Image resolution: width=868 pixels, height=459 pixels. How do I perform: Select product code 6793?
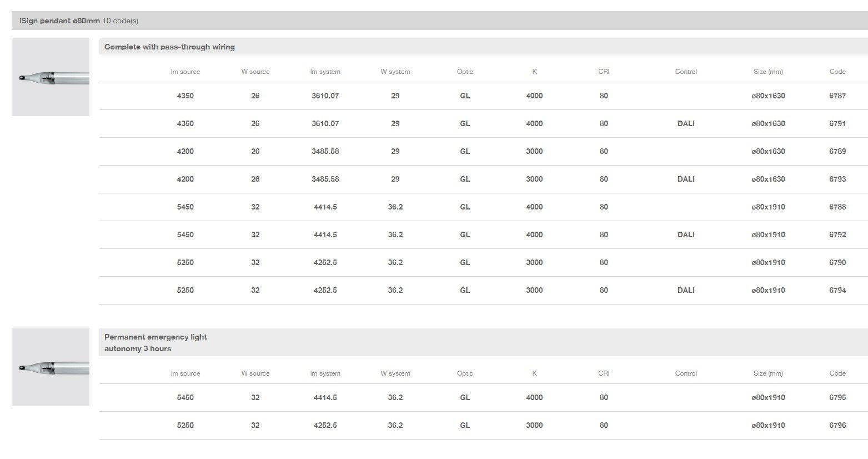[x=837, y=179]
